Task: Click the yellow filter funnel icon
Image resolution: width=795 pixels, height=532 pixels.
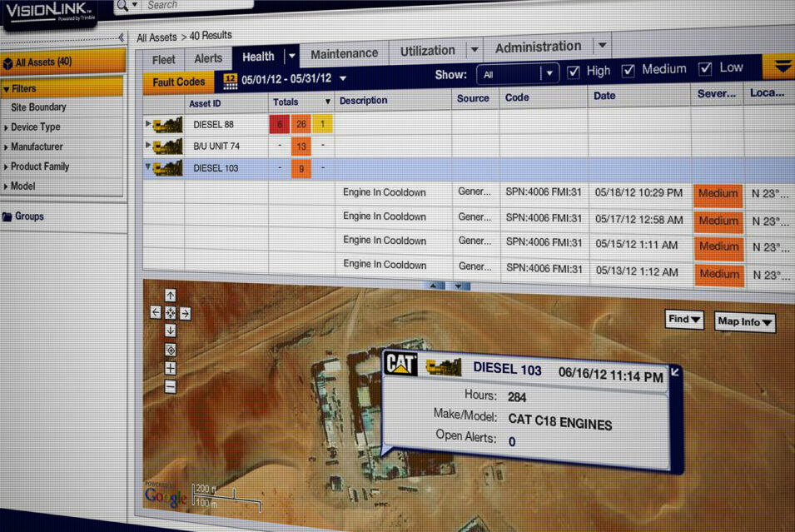Action: (x=783, y=66)
